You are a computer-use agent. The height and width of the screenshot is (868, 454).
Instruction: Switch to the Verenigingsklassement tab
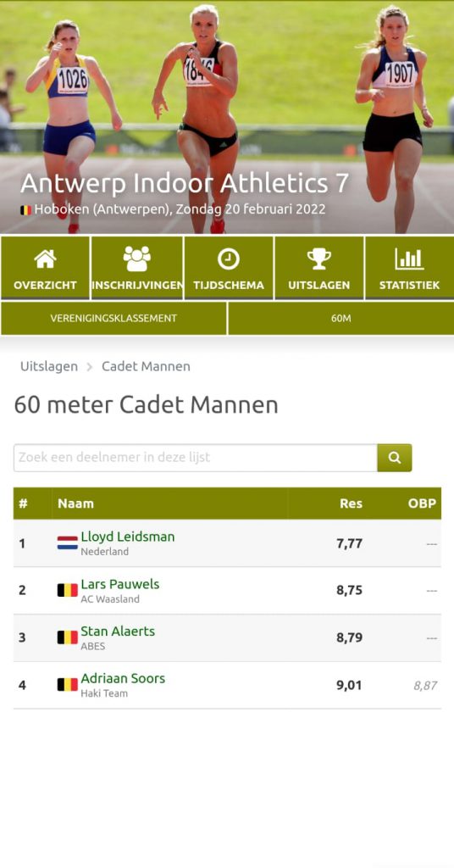coord(113,319)
